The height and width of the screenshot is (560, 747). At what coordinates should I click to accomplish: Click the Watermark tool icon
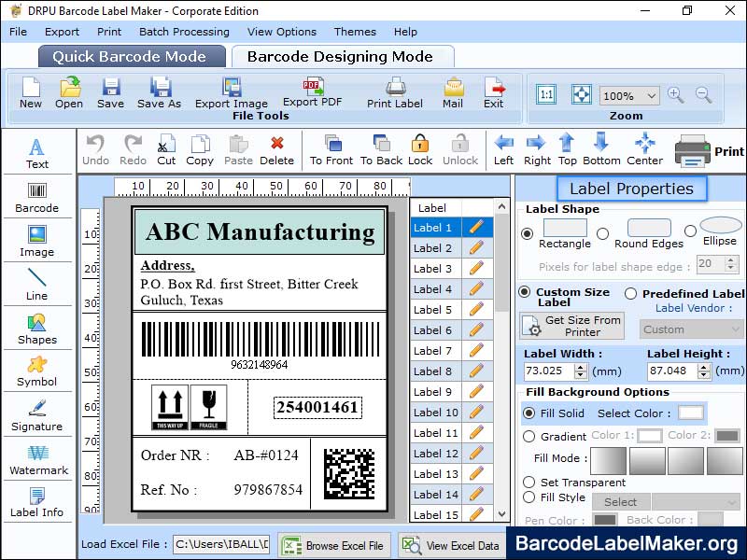click(37, 457)
